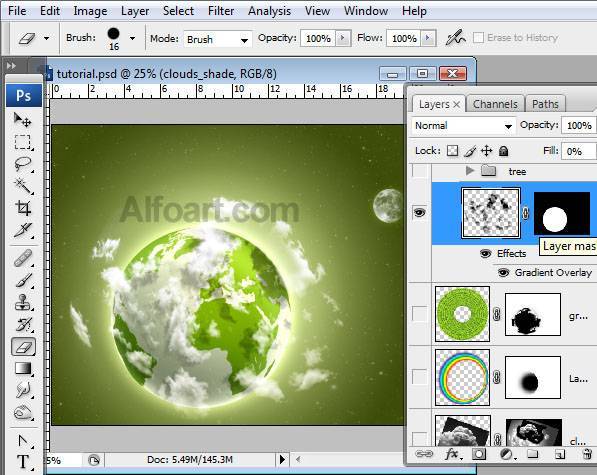Open layer style fx menu
597x475 pixels.
click(x=453, y=454)
